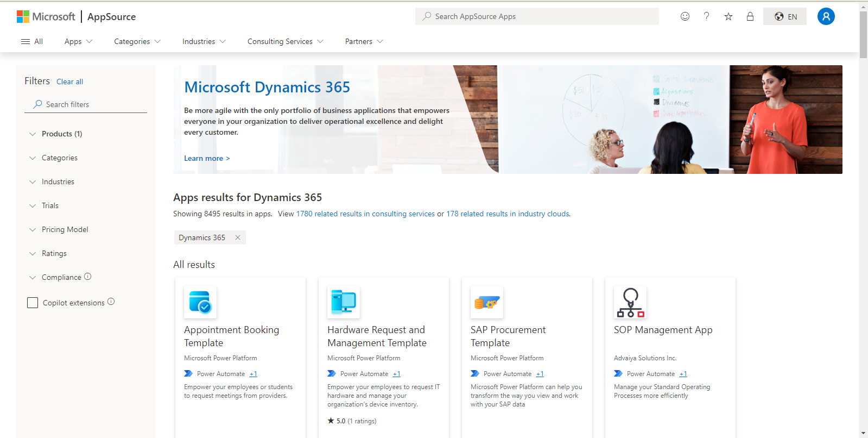The height and width of the screenshot is (438, 868).
Task: Click the Search AppSource Apps field
Action: coord(537,16)
